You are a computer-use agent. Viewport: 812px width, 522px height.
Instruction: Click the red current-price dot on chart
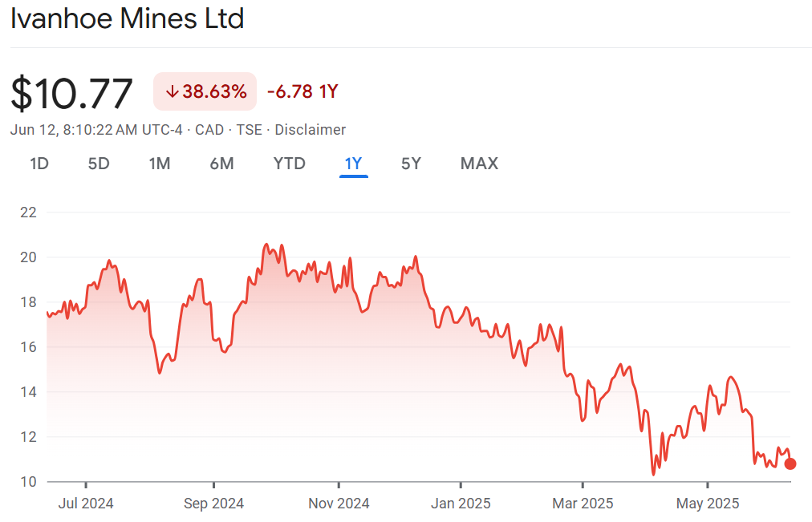pos(790,463)
